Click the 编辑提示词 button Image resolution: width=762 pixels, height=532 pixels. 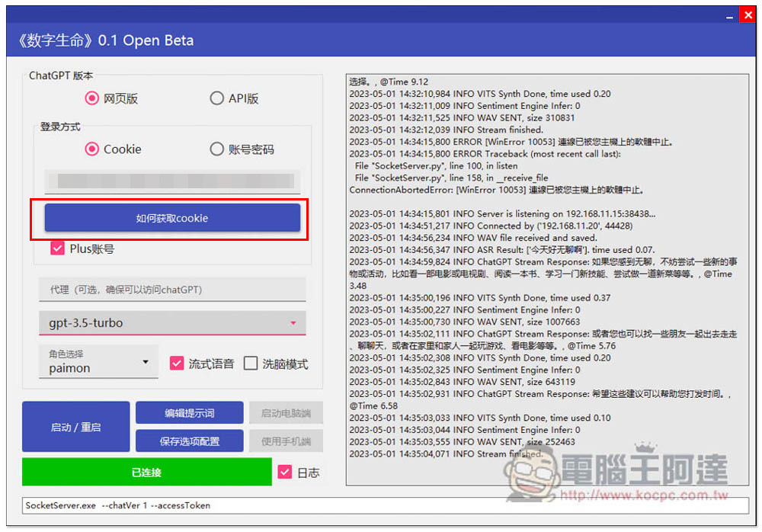pyautogui.click(x=190, y=413)
